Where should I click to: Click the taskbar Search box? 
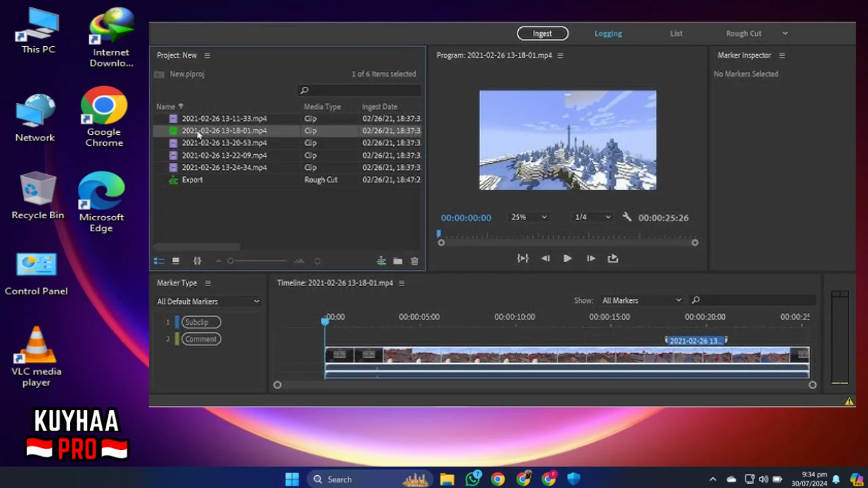(x=370, y=479)
